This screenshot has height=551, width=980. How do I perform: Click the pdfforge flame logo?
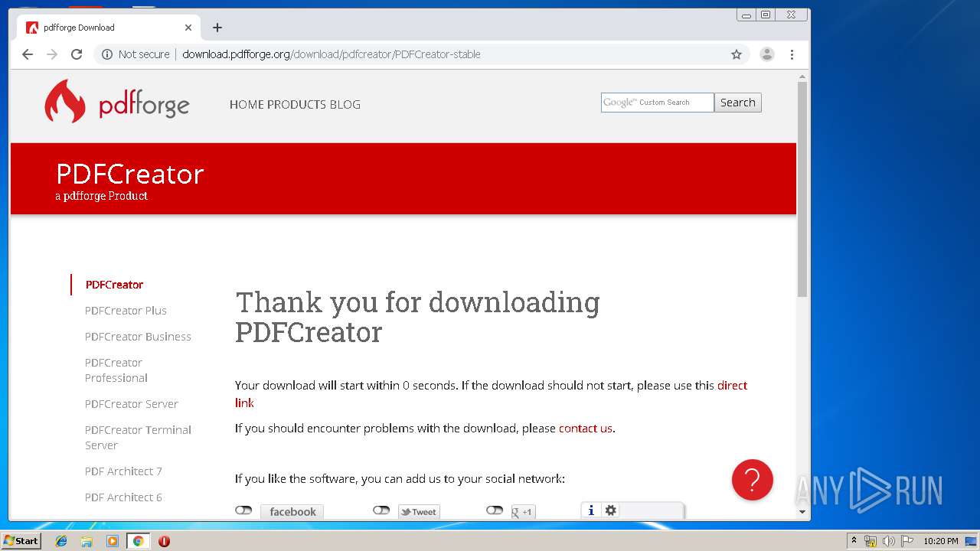[65, 101]
